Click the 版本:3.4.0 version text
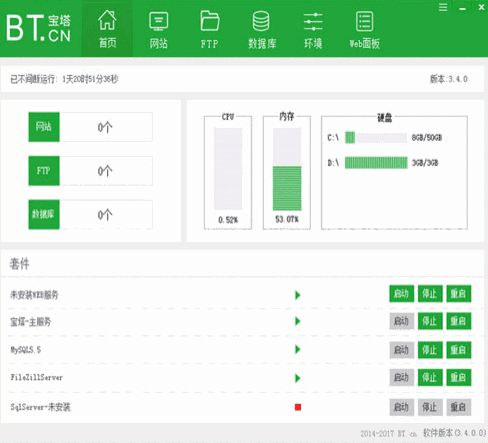The height and width of the screenshot is (443, 488). (x=449, y=79)
